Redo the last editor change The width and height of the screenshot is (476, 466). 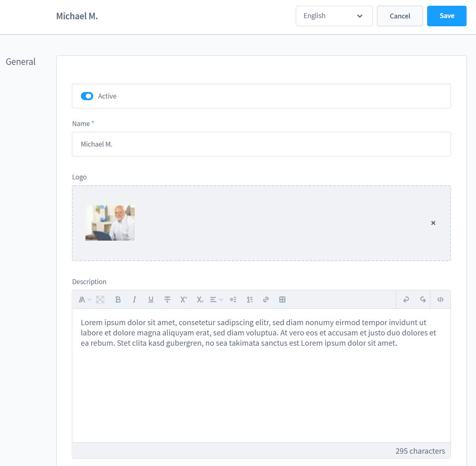coord(423,300)
